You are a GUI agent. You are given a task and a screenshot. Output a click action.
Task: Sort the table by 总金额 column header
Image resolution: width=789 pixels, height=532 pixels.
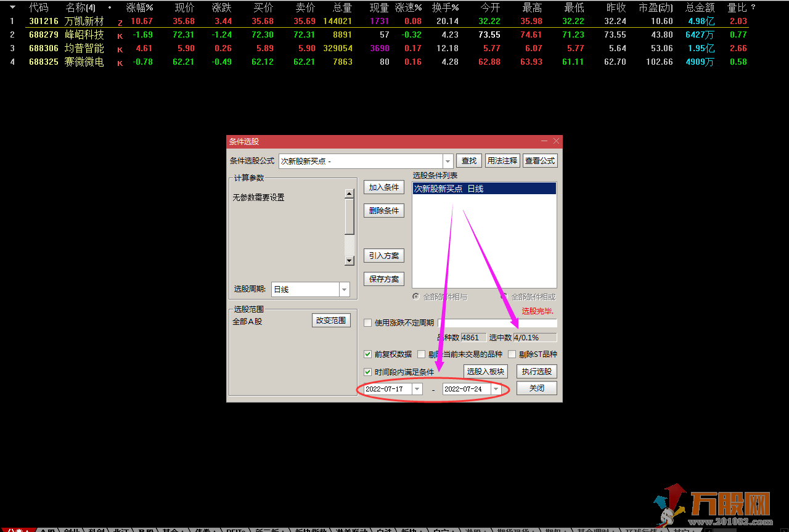pos(700,7)
